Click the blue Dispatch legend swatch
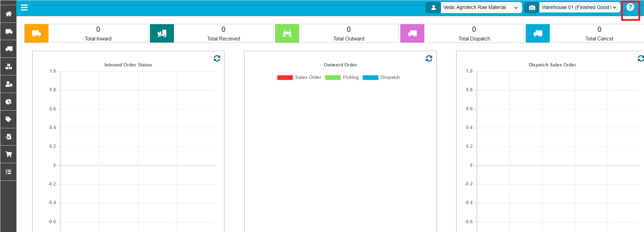Screen dimensions: 644x232 tap(370, 77)
